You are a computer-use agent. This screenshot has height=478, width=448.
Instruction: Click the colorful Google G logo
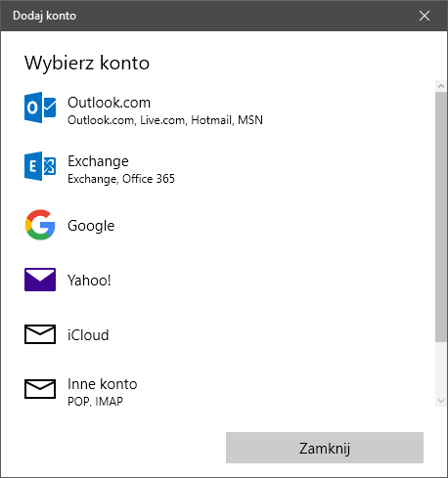[40, 225]
